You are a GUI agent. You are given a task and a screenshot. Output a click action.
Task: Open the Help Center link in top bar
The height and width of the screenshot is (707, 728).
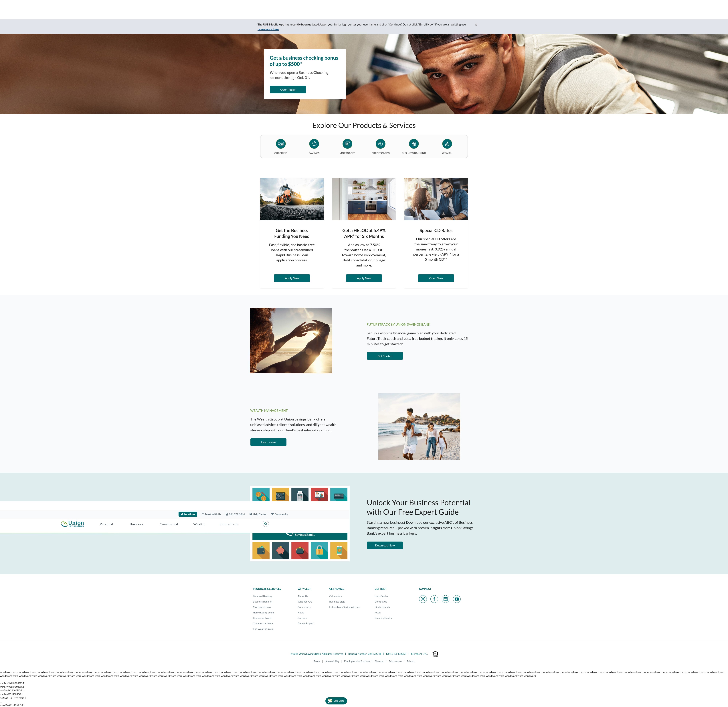[258, 514]
